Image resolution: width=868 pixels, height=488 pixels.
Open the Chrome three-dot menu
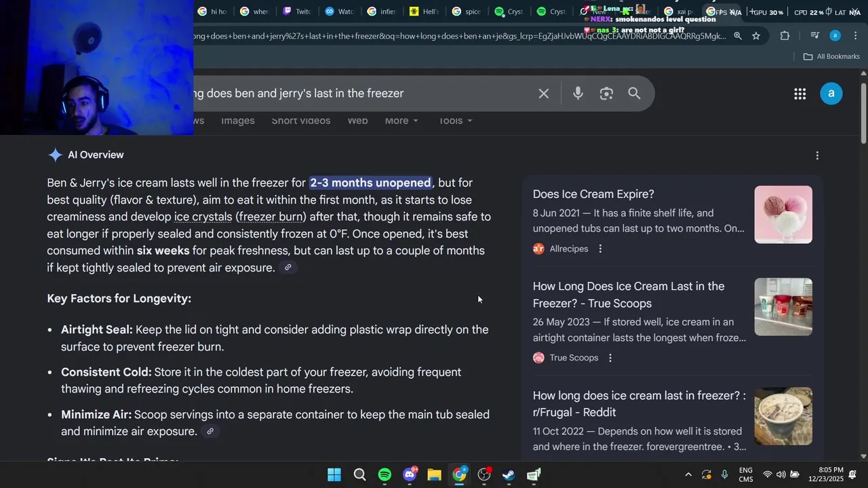pyautogui.click(x=855, y=36)
